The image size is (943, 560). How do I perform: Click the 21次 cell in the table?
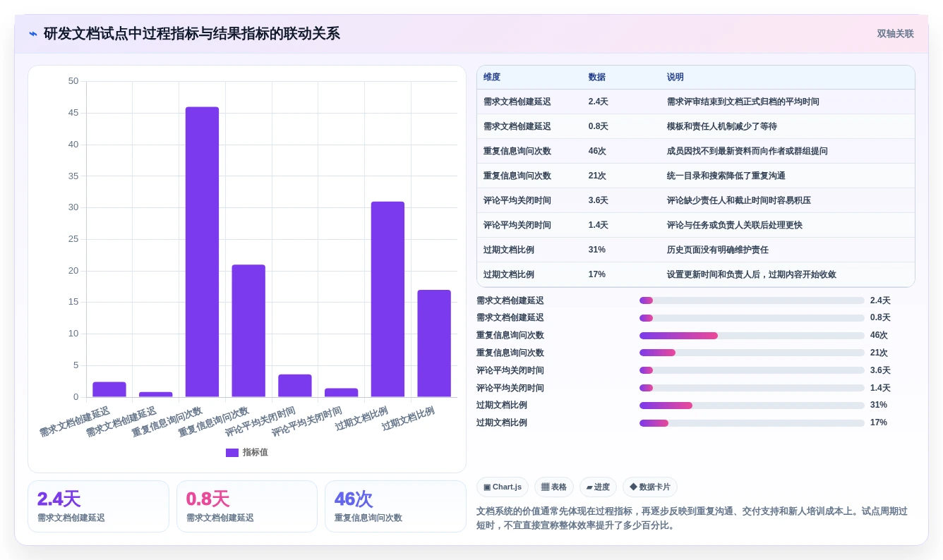[x=597, y=176]
